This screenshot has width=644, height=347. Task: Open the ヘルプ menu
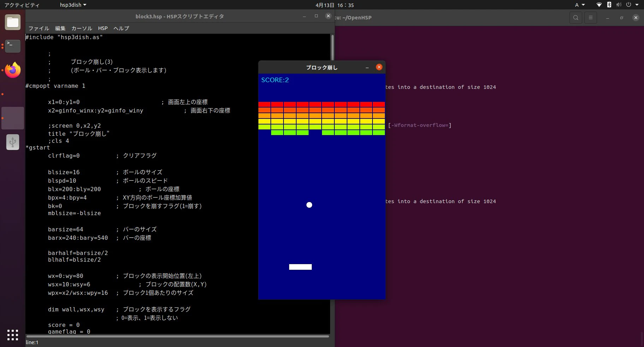point(121,28)
